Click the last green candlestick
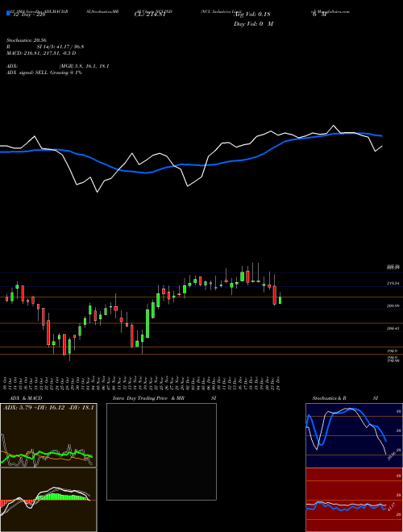Screen dimensions: 403x532 click(280, 301)
